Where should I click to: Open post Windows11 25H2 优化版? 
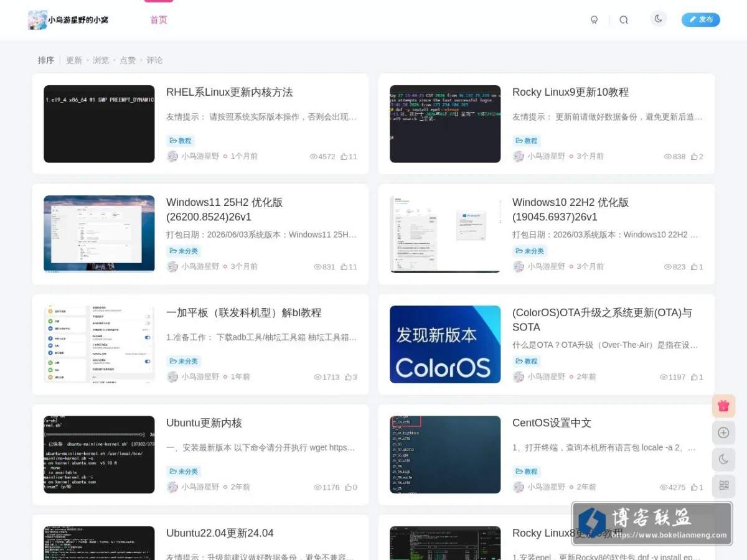coord(225,210)
